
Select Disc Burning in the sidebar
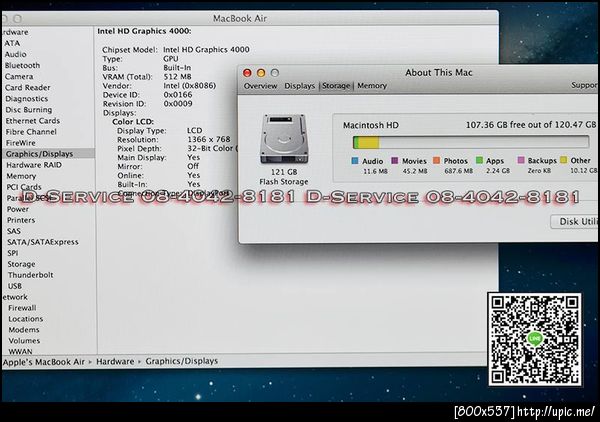click(29, 110)
